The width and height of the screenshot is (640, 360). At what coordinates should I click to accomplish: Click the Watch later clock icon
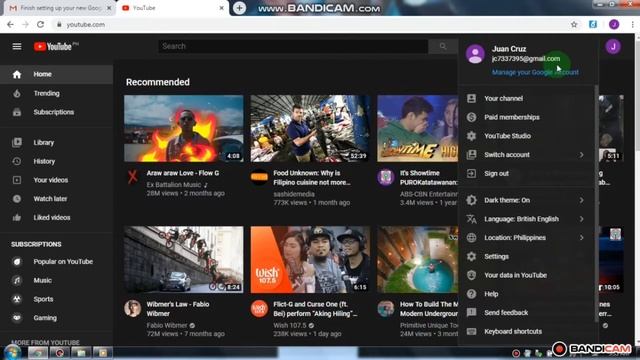click(17, 199)
